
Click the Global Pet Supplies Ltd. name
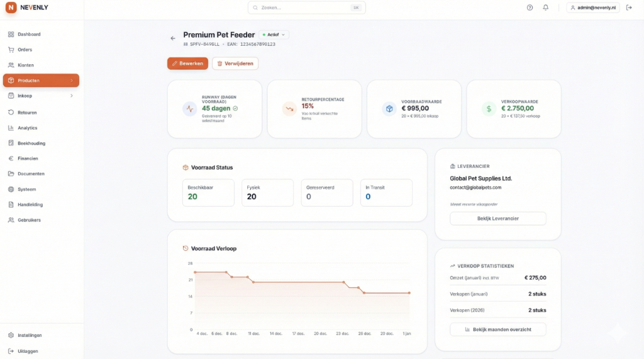point(481,179)
